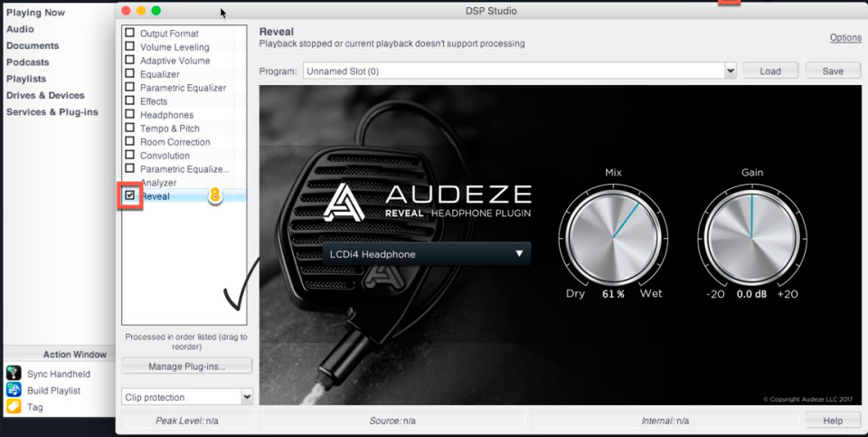Screen dimensions: 868x437
Task: Open the Options link
Action: [x=845, y=38]
